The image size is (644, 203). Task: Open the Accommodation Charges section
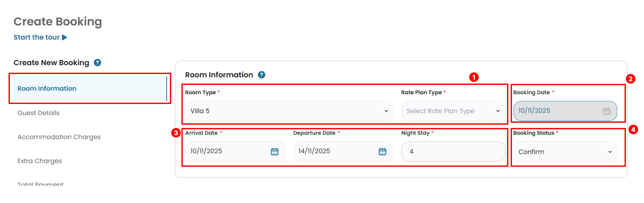pyautogui.click(x=59, y=137)
